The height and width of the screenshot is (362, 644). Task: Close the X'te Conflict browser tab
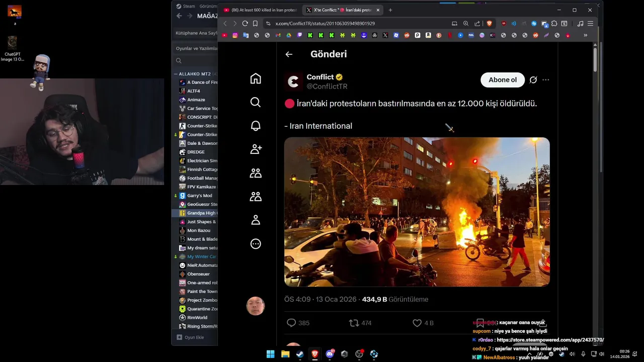pos(378,10)
